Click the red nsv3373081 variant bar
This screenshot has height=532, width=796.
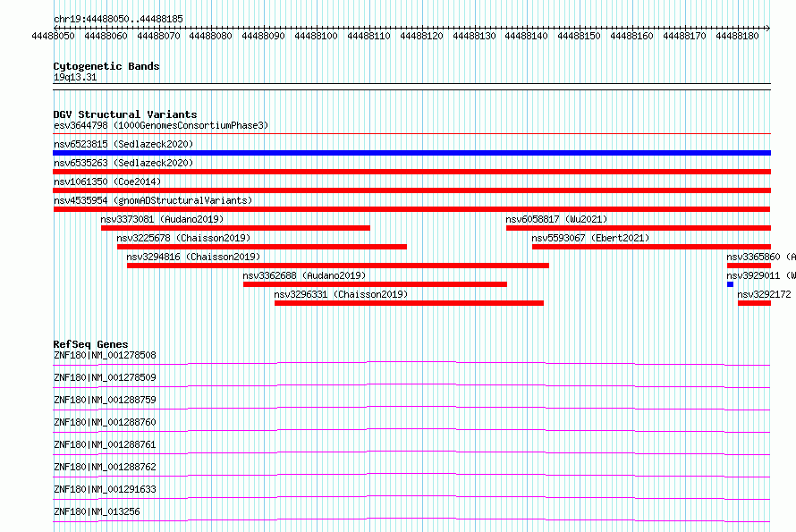(235, 228)
